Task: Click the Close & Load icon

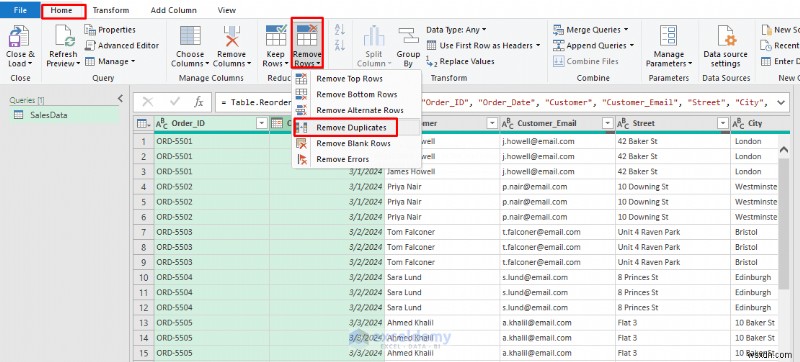Action: (20, 36)
